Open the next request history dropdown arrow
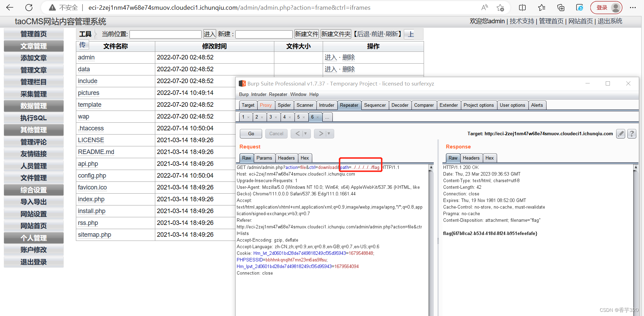This screenshot has width=644, height=316. pos(329,133)
